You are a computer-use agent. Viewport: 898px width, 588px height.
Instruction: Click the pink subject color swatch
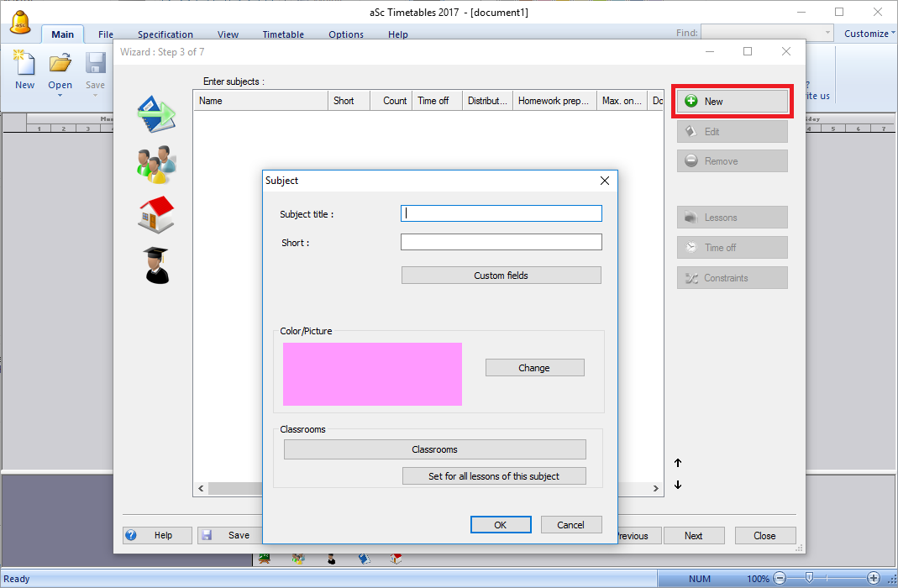coord(372,374)
